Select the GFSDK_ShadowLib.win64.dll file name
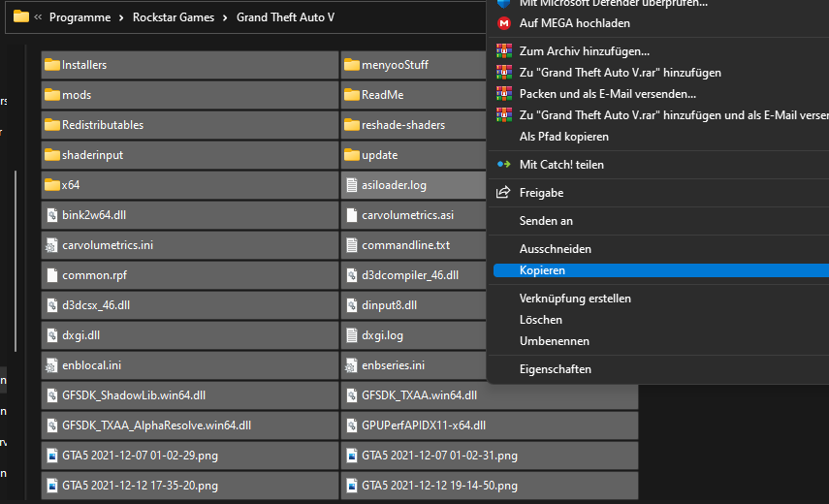This screenshot has width=829, height=504. point(134,395)
